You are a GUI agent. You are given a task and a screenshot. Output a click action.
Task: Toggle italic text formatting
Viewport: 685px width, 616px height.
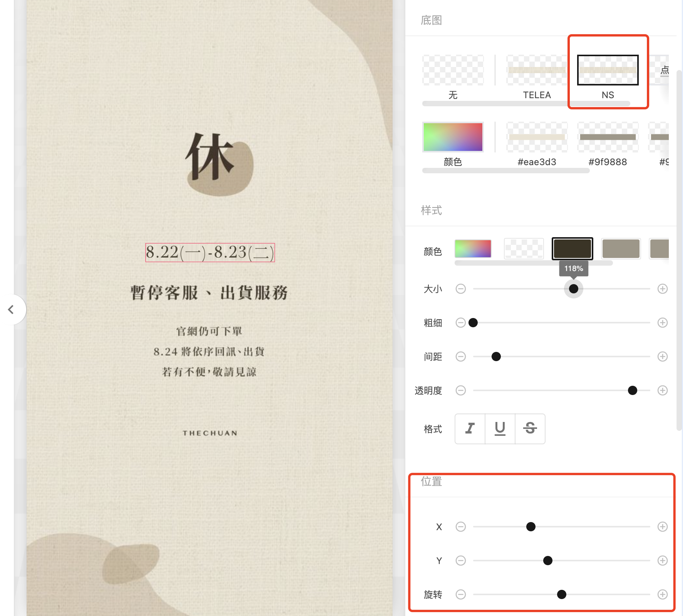click(x=470, y=429)
